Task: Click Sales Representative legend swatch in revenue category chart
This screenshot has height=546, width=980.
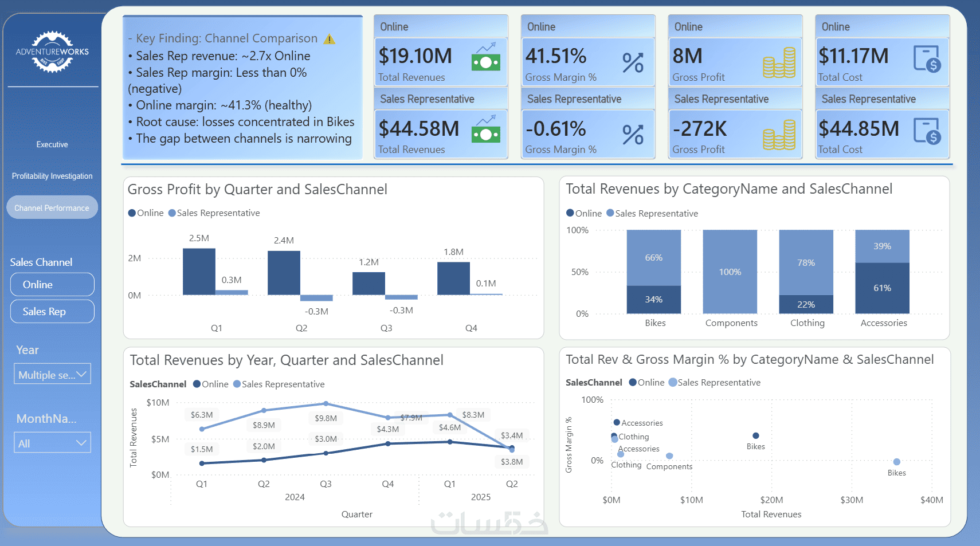Action: click(610, 213)
